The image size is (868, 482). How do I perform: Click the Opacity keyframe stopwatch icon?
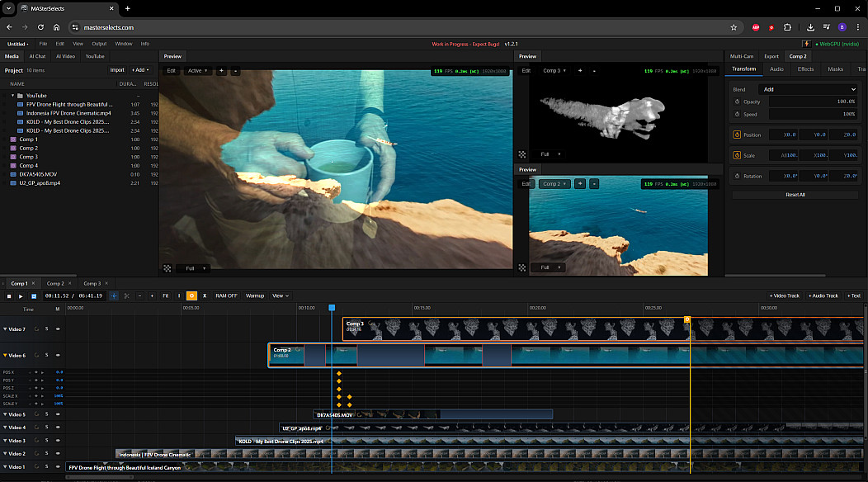737,102
